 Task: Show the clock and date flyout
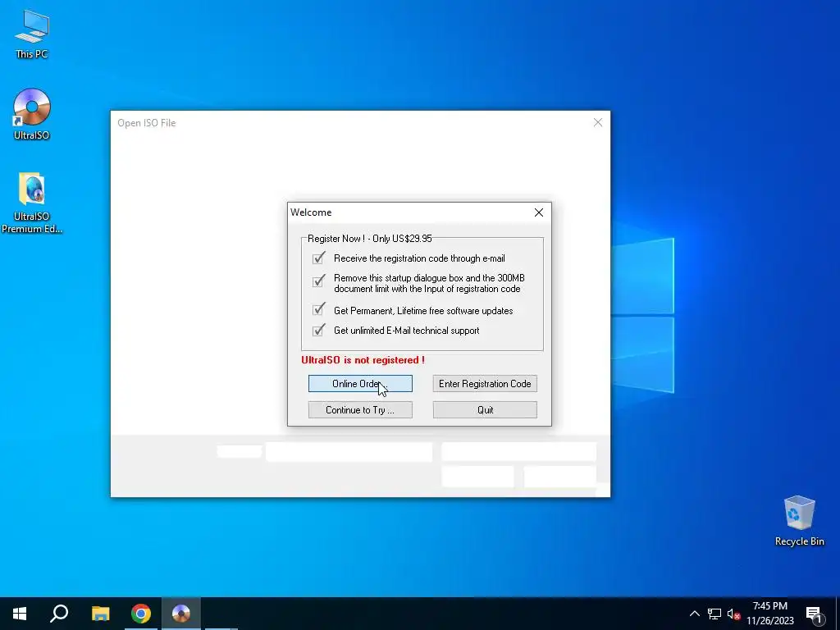pyautogui.click(x=769, y=614)
